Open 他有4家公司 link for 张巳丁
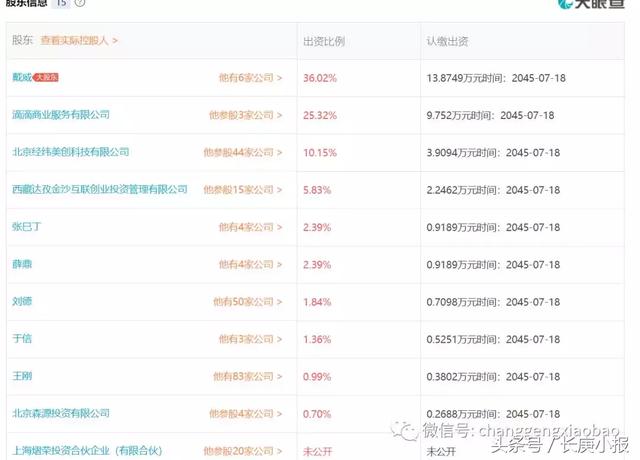 250,227
